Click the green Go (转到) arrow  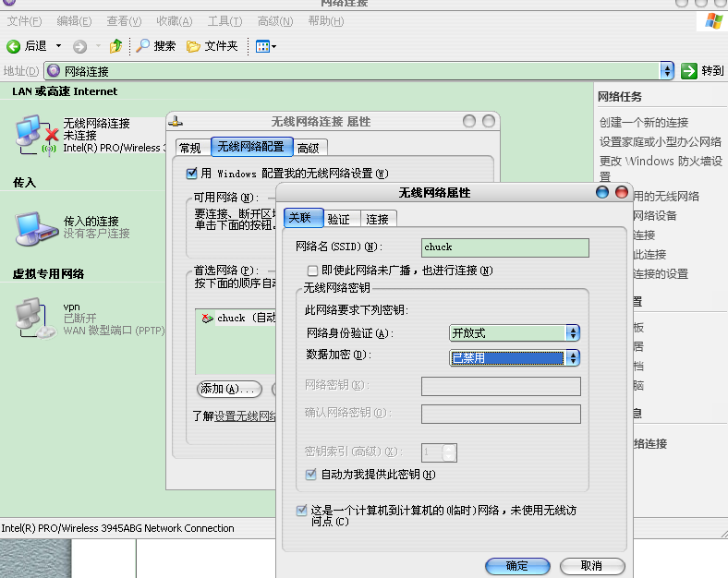[x=688, y=71]
